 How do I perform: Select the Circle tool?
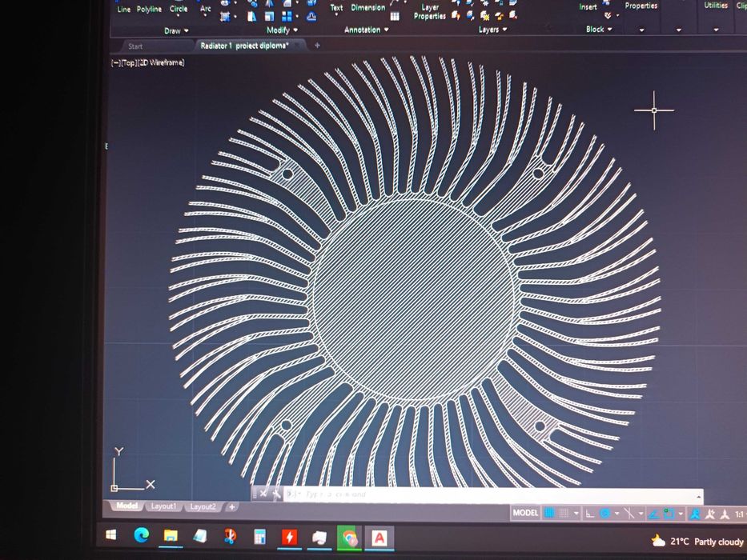click(179, 9)
